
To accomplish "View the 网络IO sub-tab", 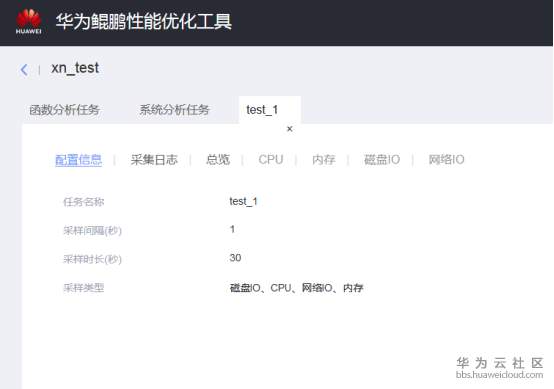I will tap(446, 160).
